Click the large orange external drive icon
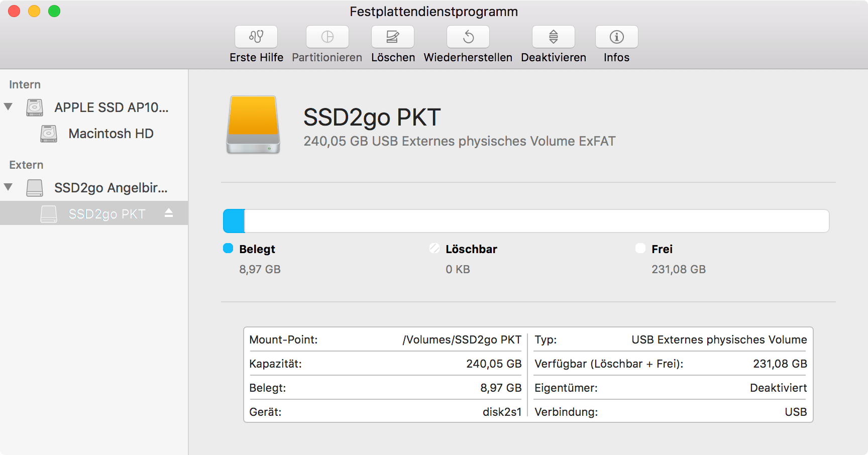The width and height of the screenshot is (868, 455). click(253, 125)
